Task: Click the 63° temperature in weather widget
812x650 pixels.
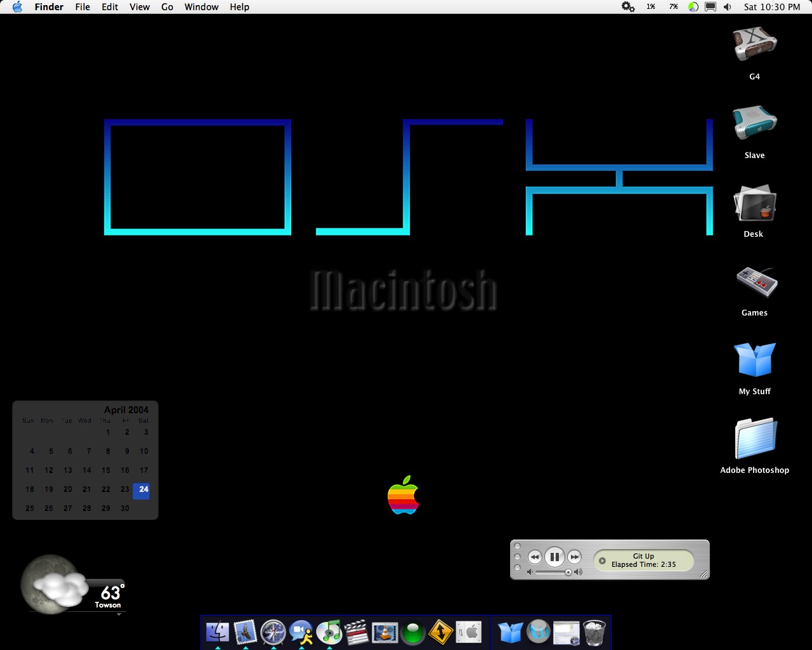Action: (112, 592)
